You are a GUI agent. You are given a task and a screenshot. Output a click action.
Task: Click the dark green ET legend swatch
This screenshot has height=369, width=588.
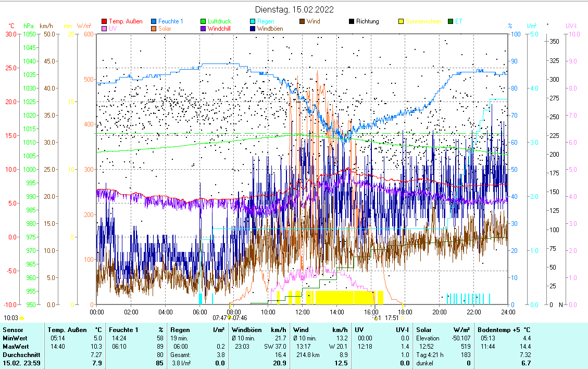coord(451,22)
